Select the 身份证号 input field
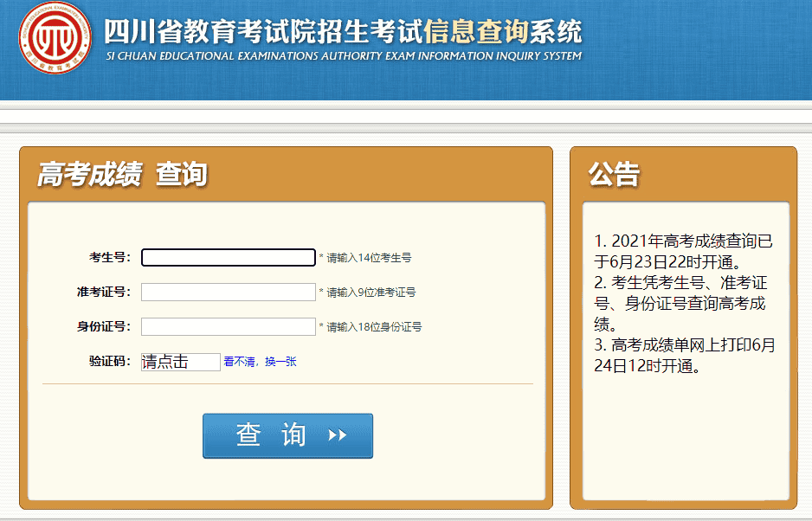Image resolution: width=812 pixels, height=521 pixels. (x=229, y=327)
